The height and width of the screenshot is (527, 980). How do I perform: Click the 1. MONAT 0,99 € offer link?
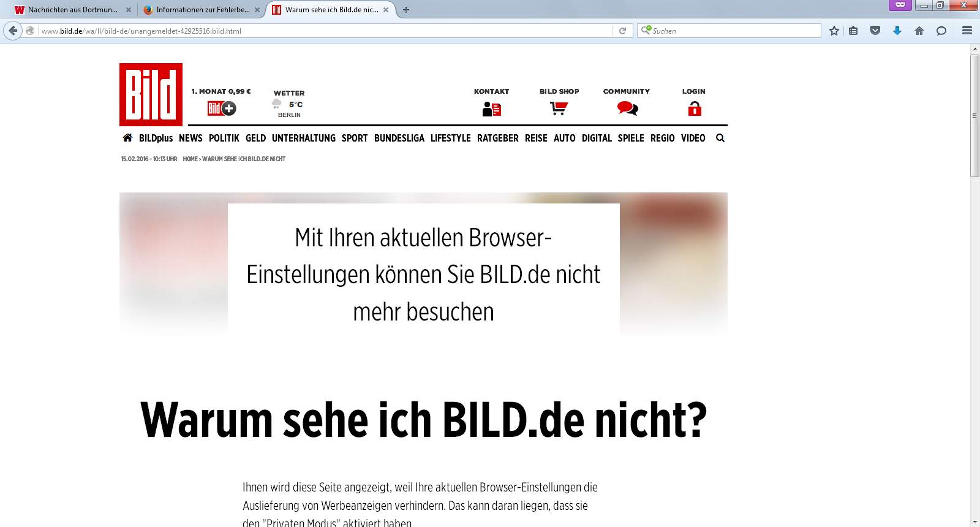click(221, 91)
